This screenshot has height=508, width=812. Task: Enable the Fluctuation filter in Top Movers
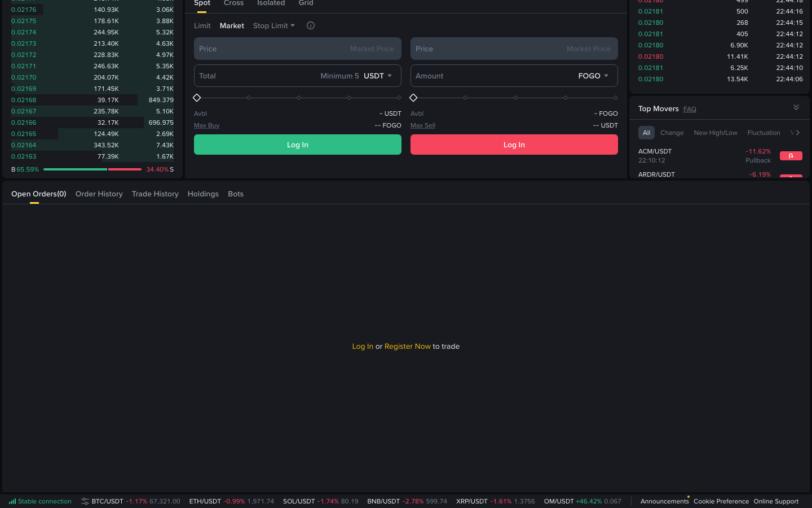[x=764, y=132]
